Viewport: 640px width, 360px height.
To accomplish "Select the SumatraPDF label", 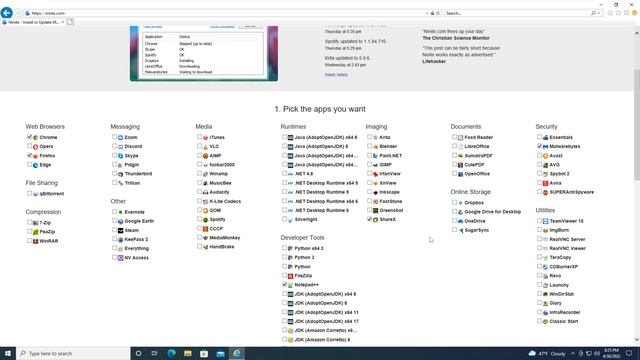I will pyautogui.click(x=478, y=156).
